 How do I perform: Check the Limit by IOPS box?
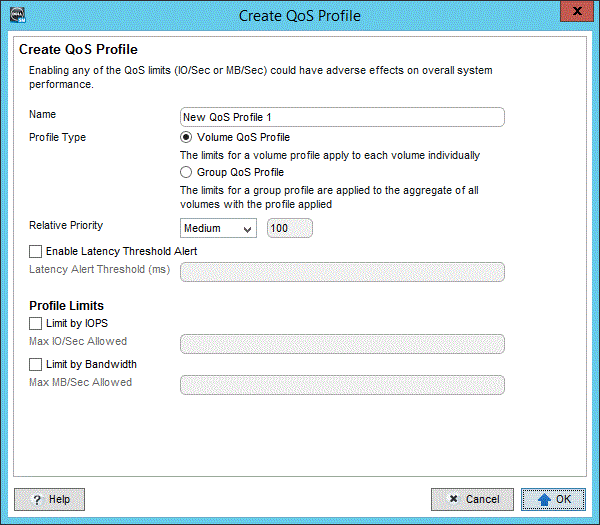pos(36,323)
